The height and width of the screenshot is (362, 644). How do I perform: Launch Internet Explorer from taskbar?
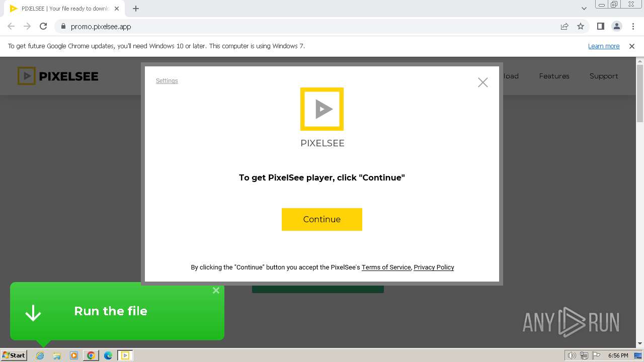40,355
